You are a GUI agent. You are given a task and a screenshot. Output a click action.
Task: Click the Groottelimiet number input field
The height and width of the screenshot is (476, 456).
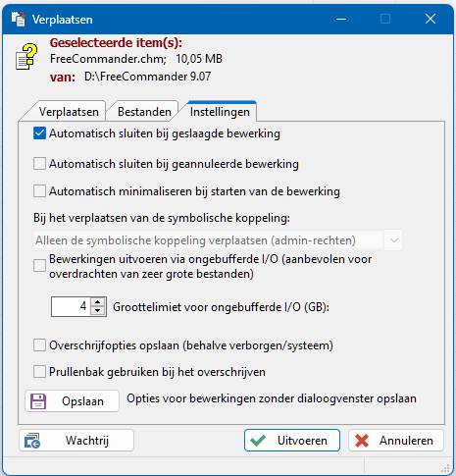(71, 306)
